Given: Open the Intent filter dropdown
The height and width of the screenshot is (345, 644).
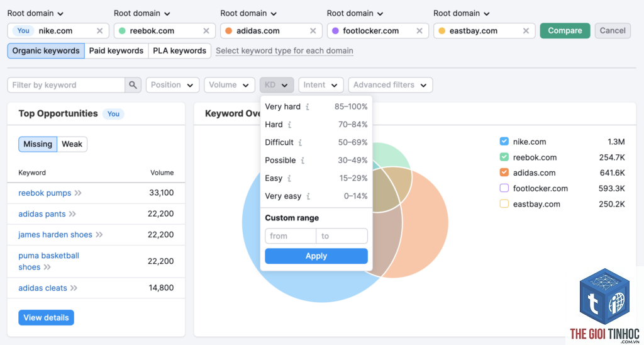Looking at the screenshot, I should click(x=321, y=85).
